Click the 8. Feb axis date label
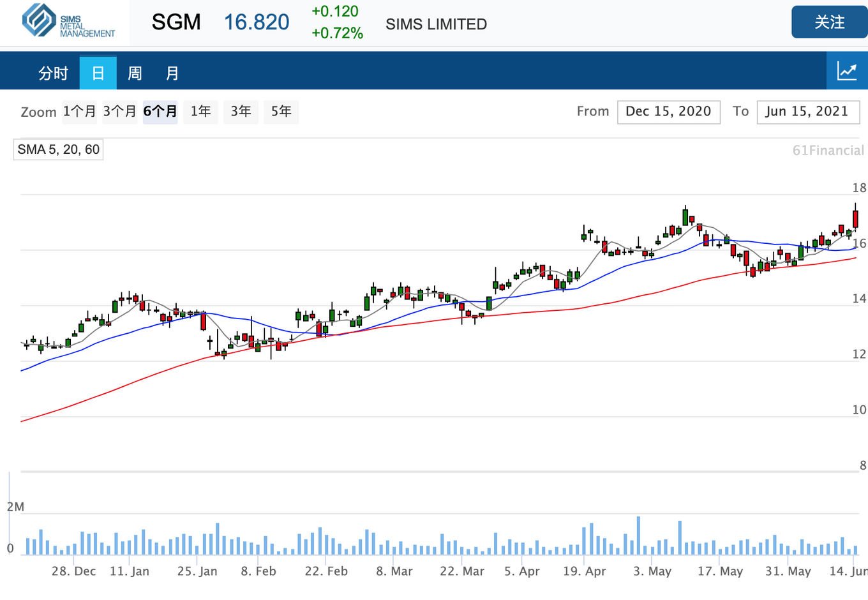Viewport: 868px width, 600px height. (258, 571)
